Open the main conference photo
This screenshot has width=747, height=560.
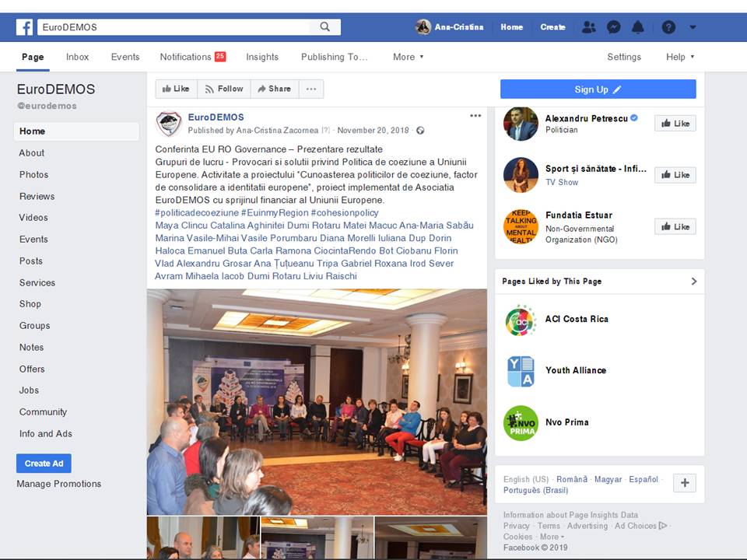point(317,402)
